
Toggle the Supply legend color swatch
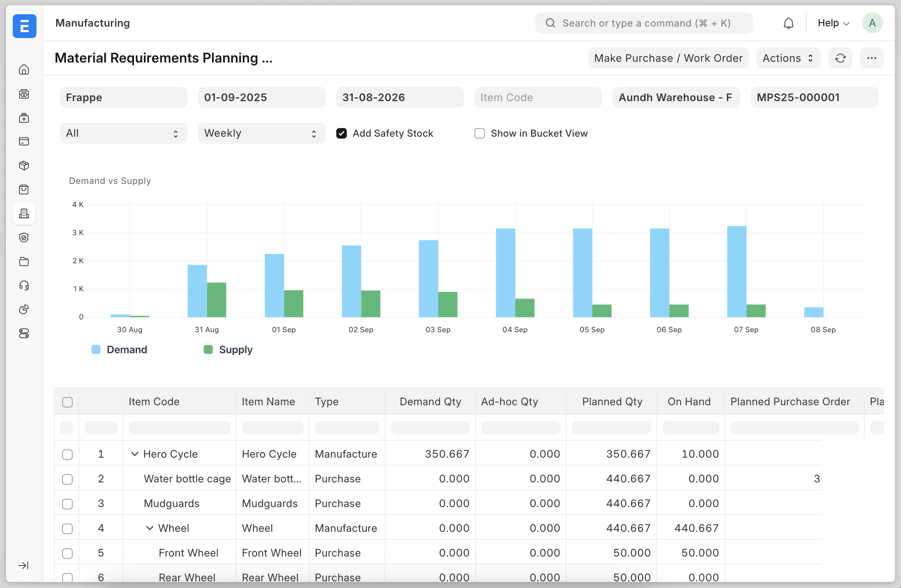point(208,349)
